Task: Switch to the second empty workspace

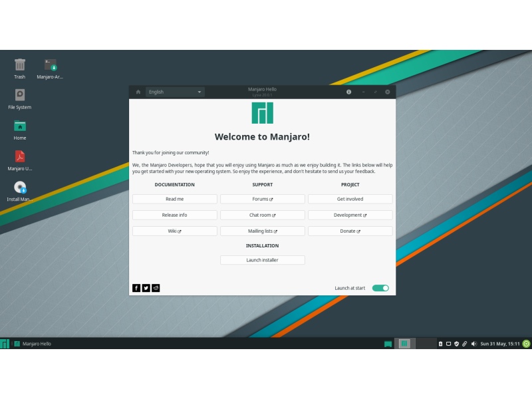Action: [x=426, y=344]
